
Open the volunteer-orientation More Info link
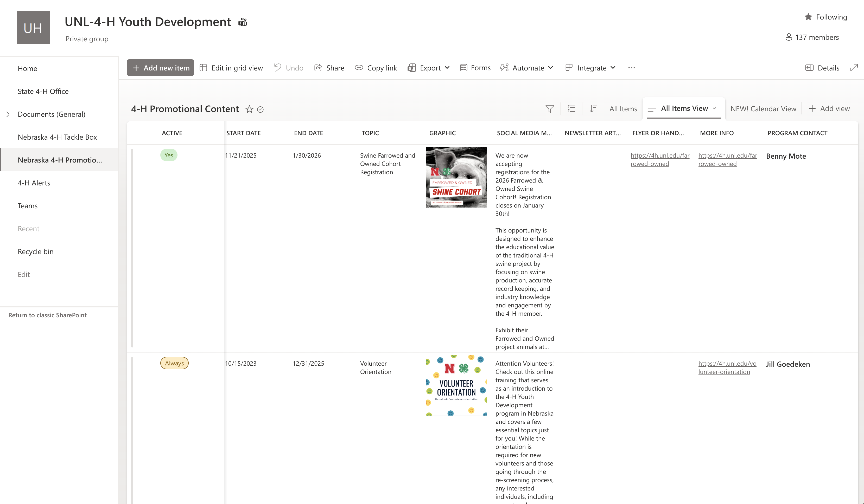click(727, 368)
